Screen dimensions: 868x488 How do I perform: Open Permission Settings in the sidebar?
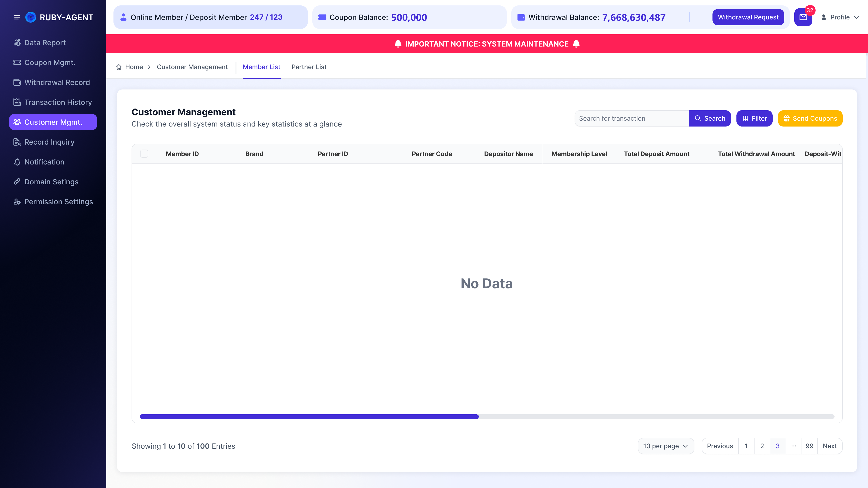[53, 202]
